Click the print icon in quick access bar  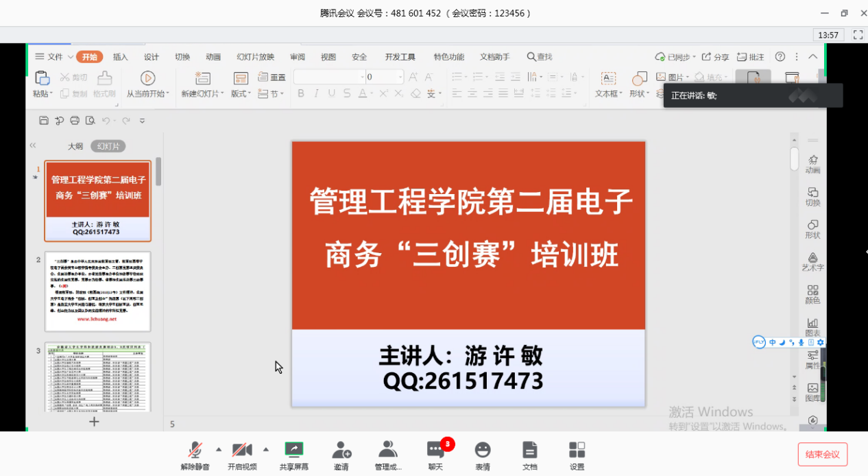75,121
